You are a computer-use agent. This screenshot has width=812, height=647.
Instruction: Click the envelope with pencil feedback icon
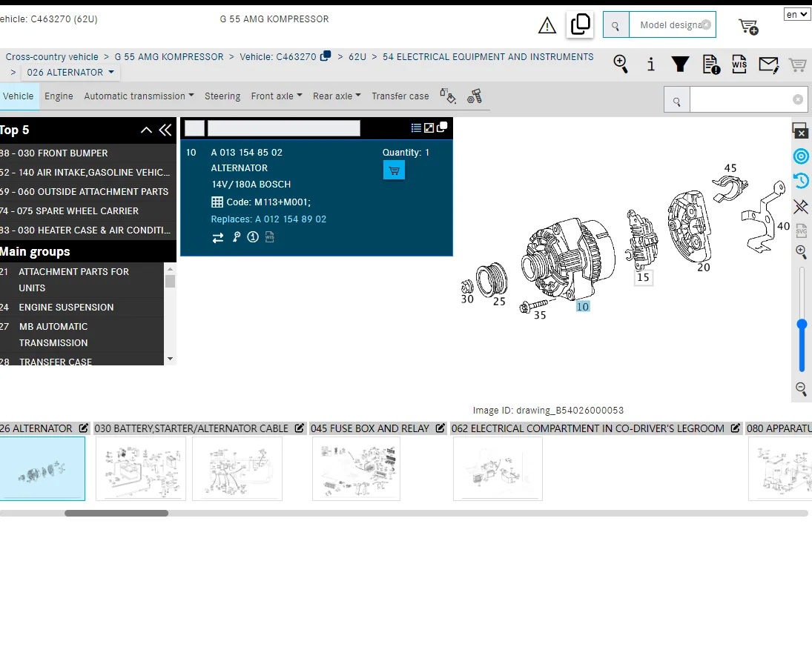768,64
